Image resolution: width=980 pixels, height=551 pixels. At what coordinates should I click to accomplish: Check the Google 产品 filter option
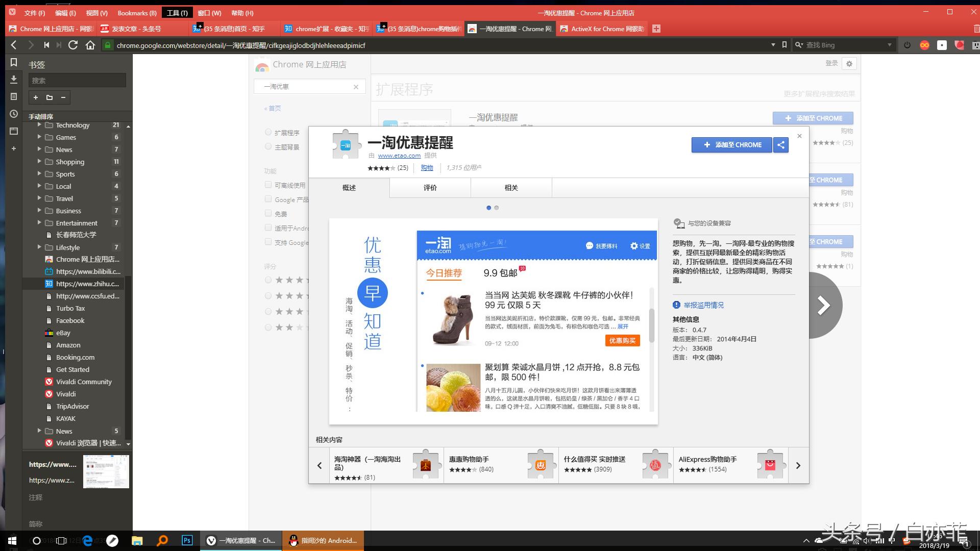268,199
